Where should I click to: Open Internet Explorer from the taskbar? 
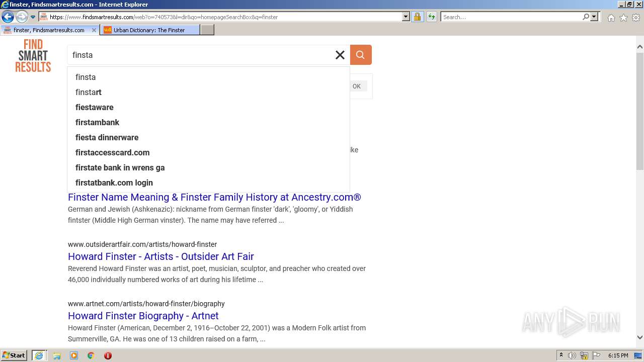coord(39,355)
